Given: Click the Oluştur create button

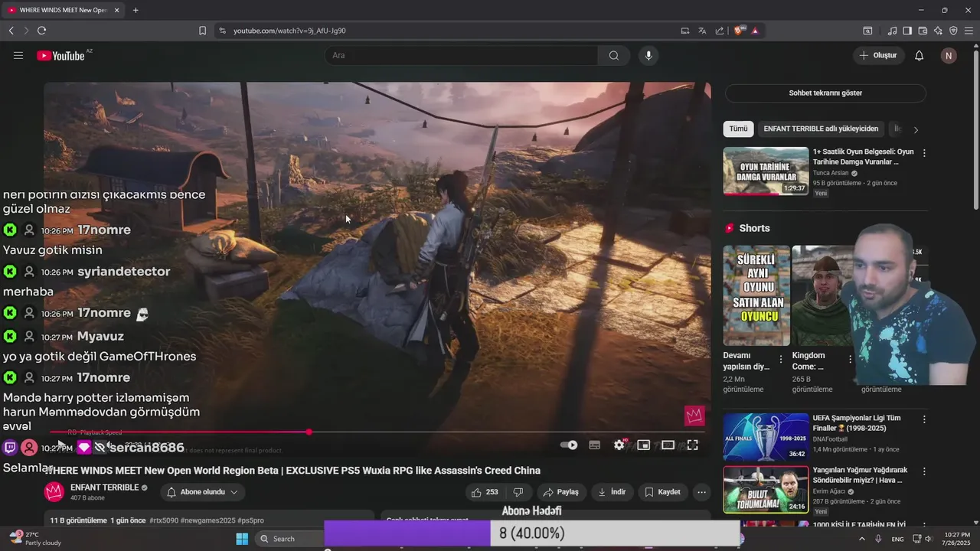Looking at the screenshot, I should click(879, 55).
